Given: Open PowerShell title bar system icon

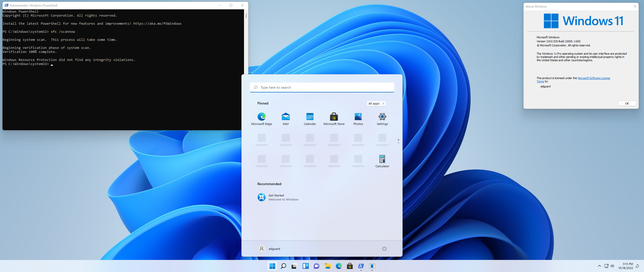Looking at the screenshot, I should point(7,5).
